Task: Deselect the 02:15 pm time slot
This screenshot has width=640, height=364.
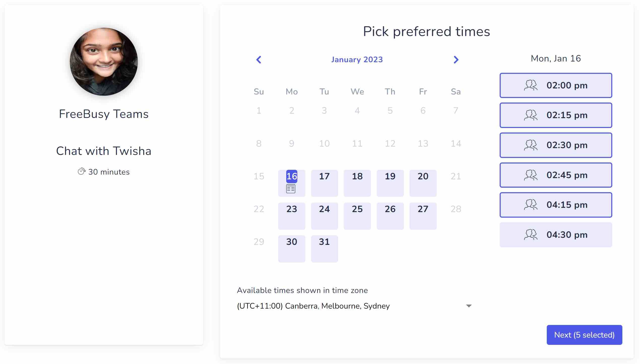Action: tap(556, 115)
